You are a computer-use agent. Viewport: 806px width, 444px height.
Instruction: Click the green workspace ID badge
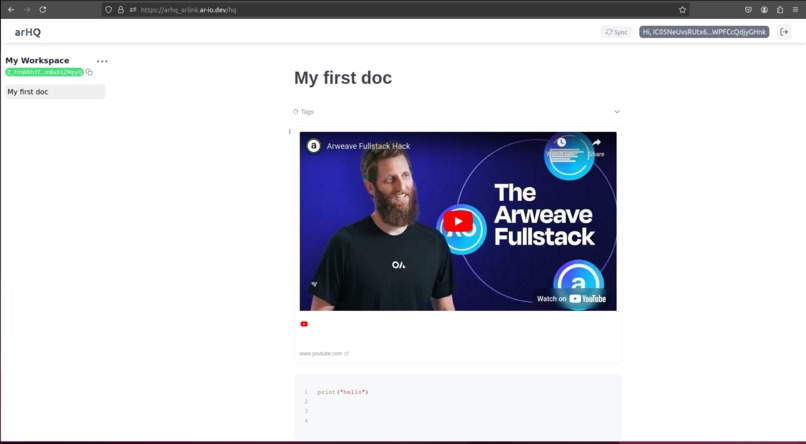tap(44, 72)
